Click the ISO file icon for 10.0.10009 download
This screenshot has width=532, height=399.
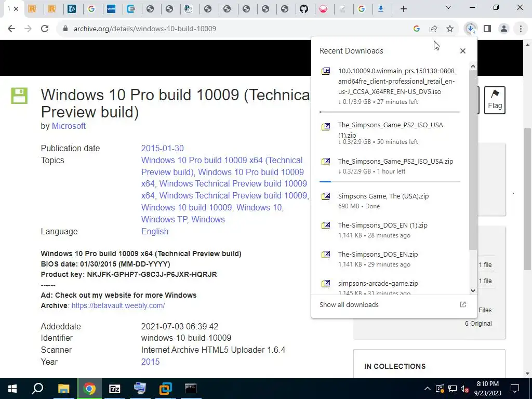click(x=326, y=71)
